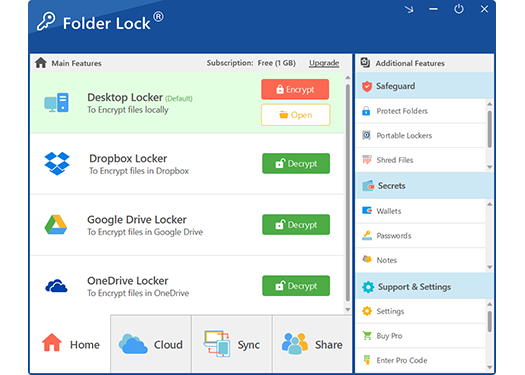This screenshot has width=525, height=375.
Task: Click the Folder Lock key logo icon
Action: point(46,21)
